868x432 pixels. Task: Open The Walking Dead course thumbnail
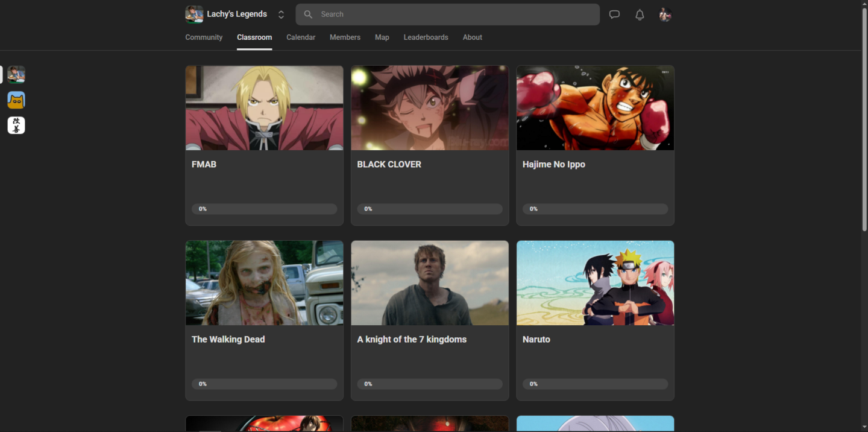[x=264, y=283]
